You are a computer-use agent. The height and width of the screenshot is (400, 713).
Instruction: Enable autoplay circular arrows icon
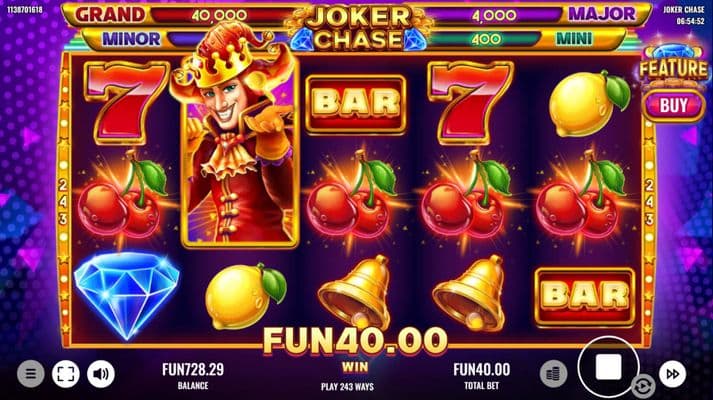[x=642, y=386]
